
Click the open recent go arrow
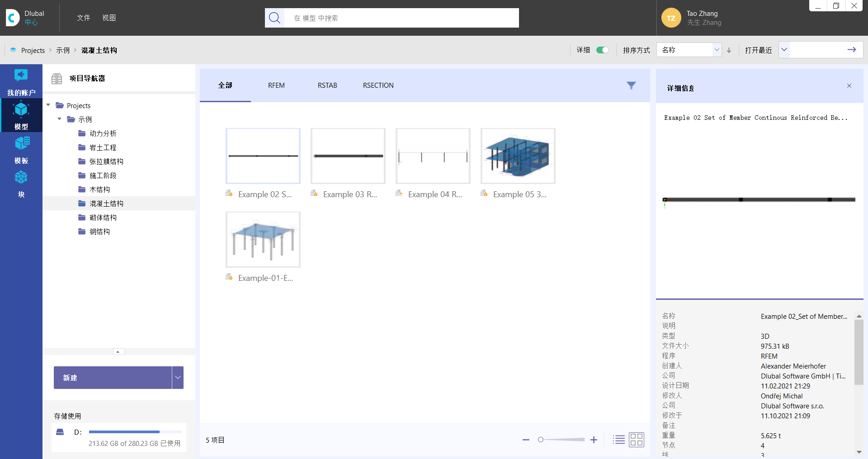pyautogui.click(x=852, y=50)
